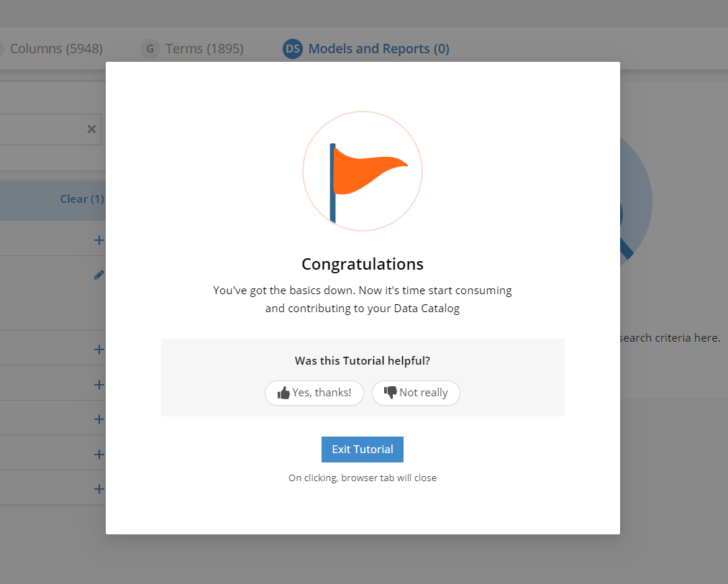Click the X icon in the search field
This screenshot has width=728, height=584.
point(92,129)
